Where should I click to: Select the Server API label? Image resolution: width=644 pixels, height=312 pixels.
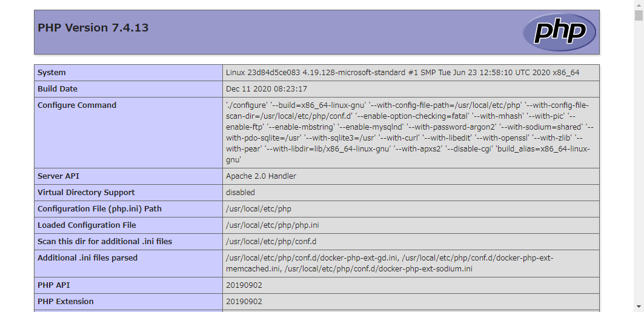pyautogui.click(x=59, y=176)
